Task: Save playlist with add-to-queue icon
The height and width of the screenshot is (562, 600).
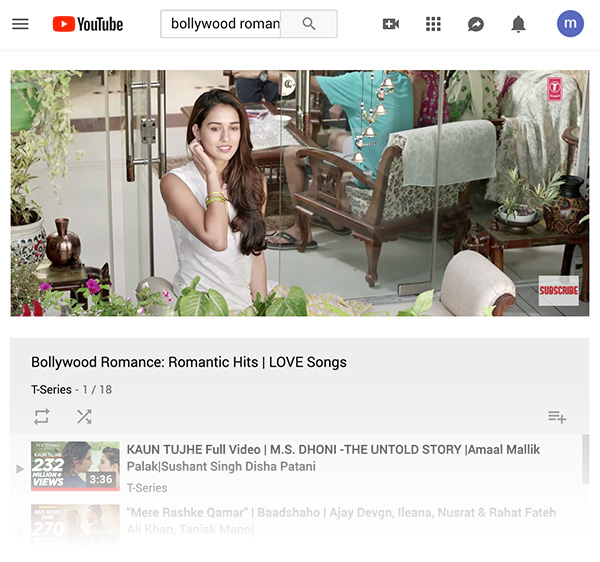Action: pyautogui.click(x=557, y=417)
